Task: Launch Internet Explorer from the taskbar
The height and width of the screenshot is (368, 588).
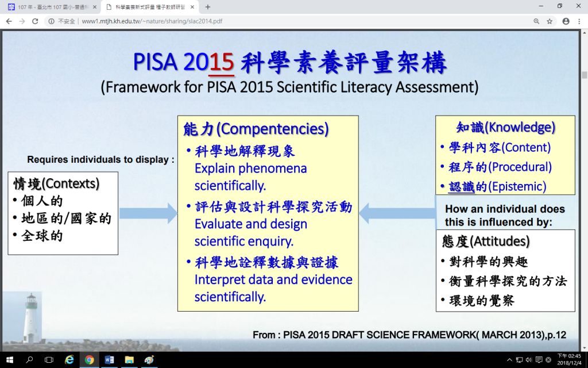Action: [x=69, y=360]
